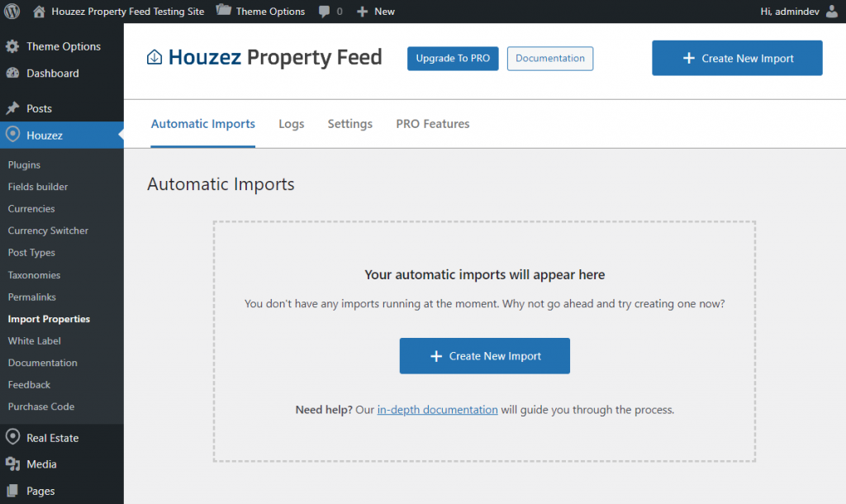Open Houzez Property Feed Testing Site link
This screenshot has width=846, height=504.
[128, 12]
